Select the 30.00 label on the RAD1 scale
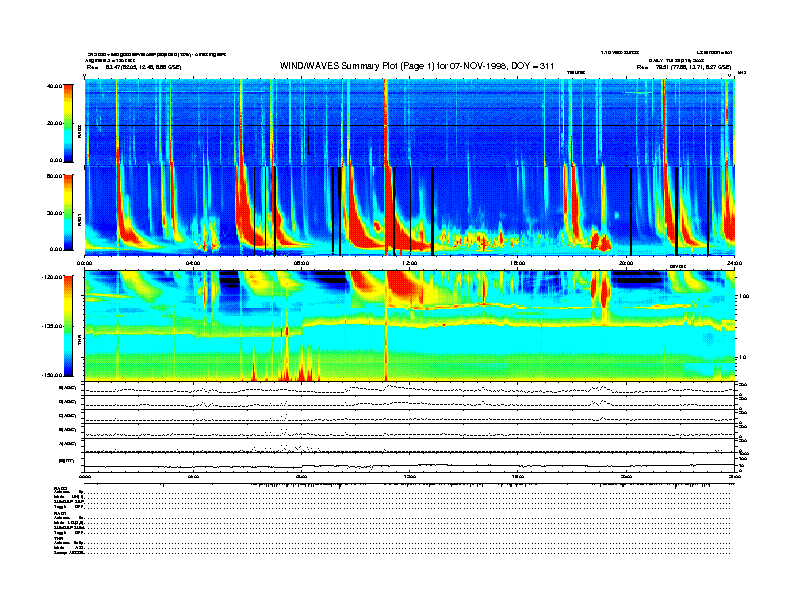Viewport: 792px width, 612px height. 54,213
